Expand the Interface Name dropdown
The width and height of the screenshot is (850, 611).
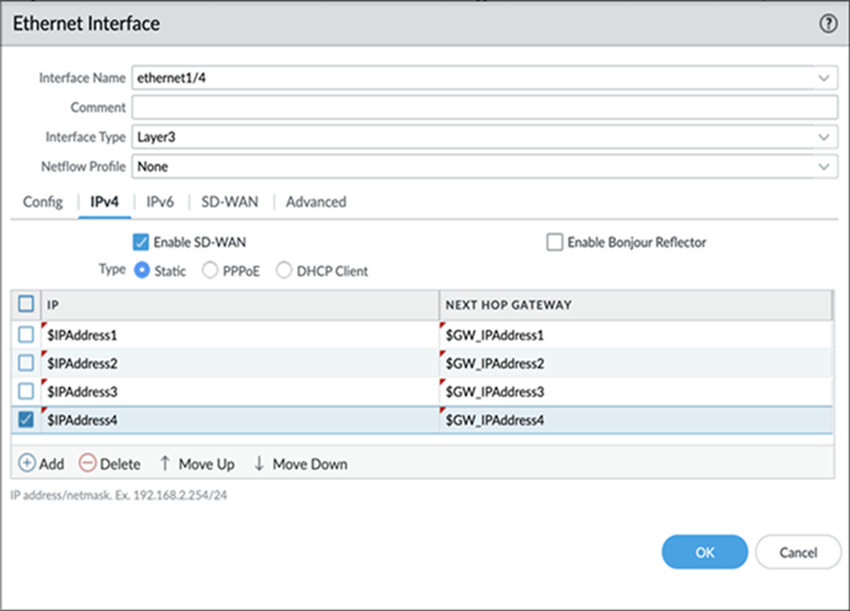pos(823,78)
